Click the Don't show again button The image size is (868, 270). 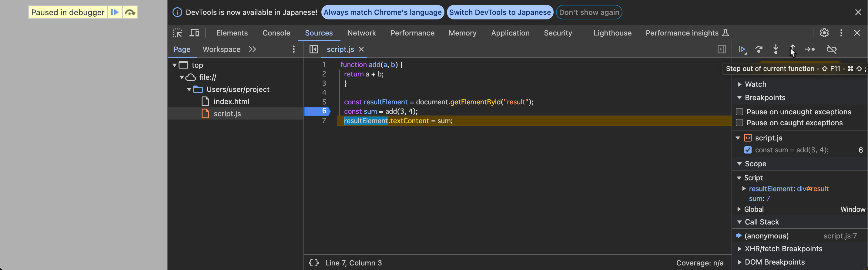point(589,12)
